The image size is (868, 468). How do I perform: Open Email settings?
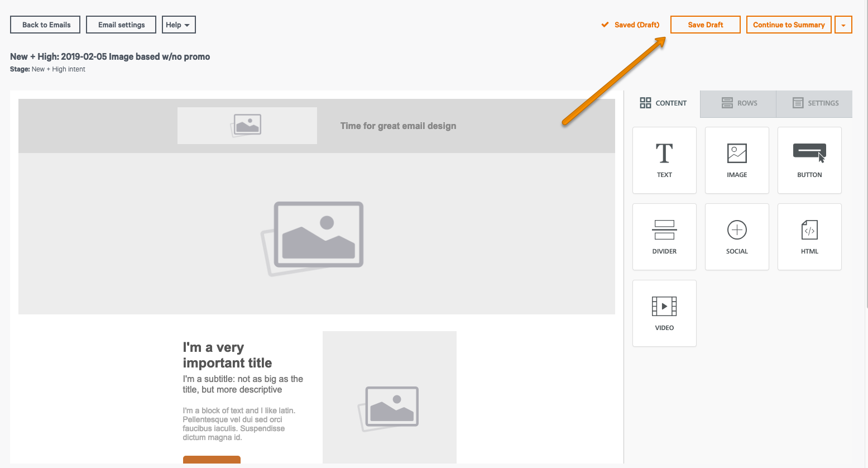(121, 25)
